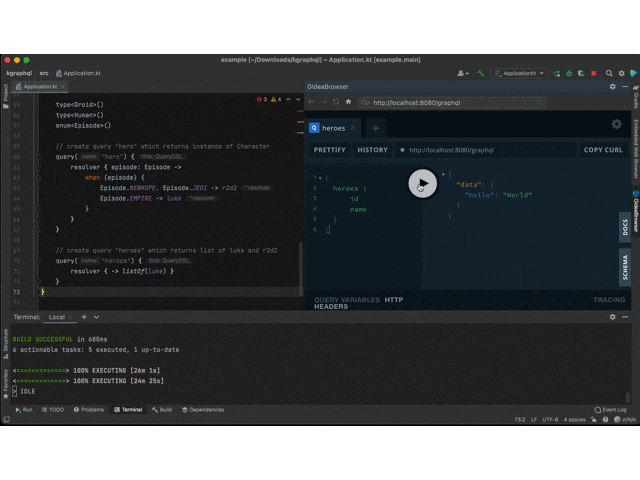
Task: Open the Favorites tool window sidebar
Action: point(6,384)
